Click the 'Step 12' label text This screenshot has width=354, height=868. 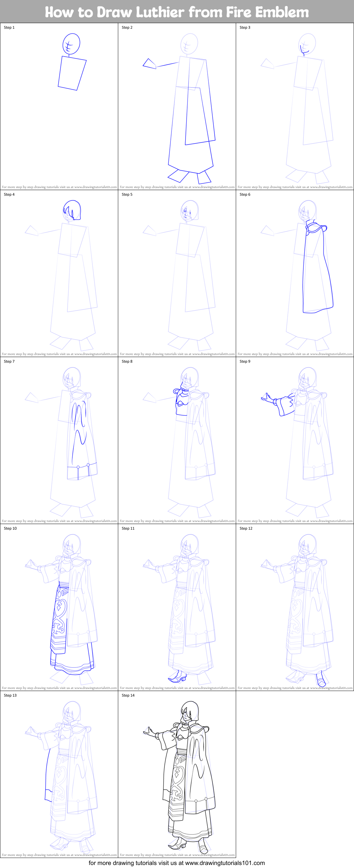[246, 528]
